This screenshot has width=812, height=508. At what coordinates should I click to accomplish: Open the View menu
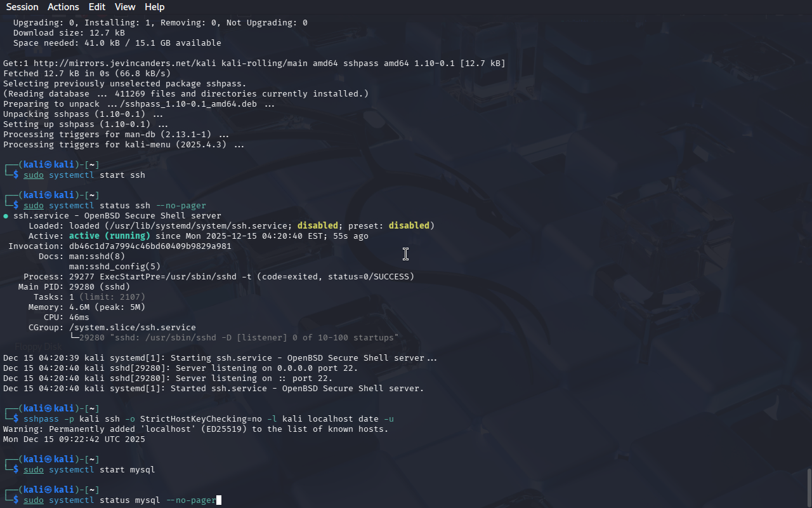tap(125, 7)
